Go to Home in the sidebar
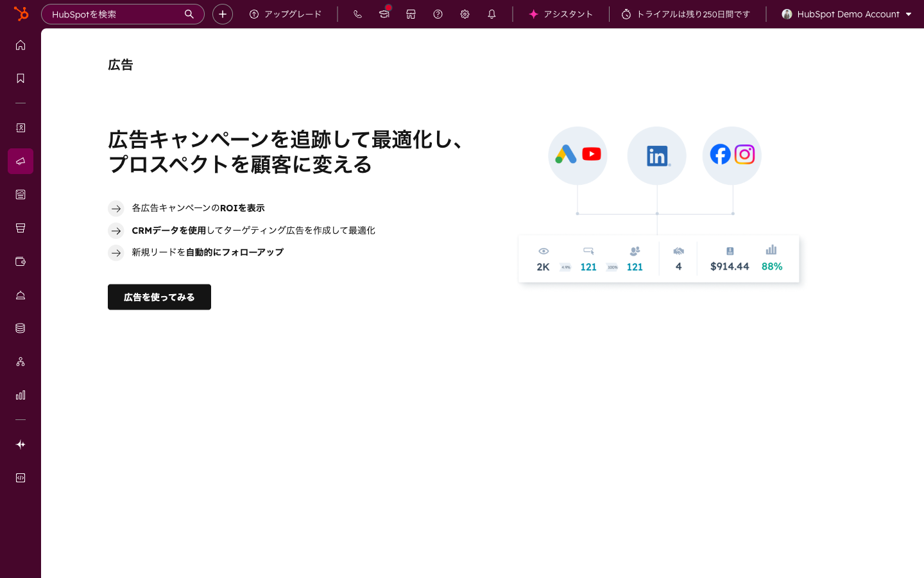This screenshot has width=924, height=578. 21,45
